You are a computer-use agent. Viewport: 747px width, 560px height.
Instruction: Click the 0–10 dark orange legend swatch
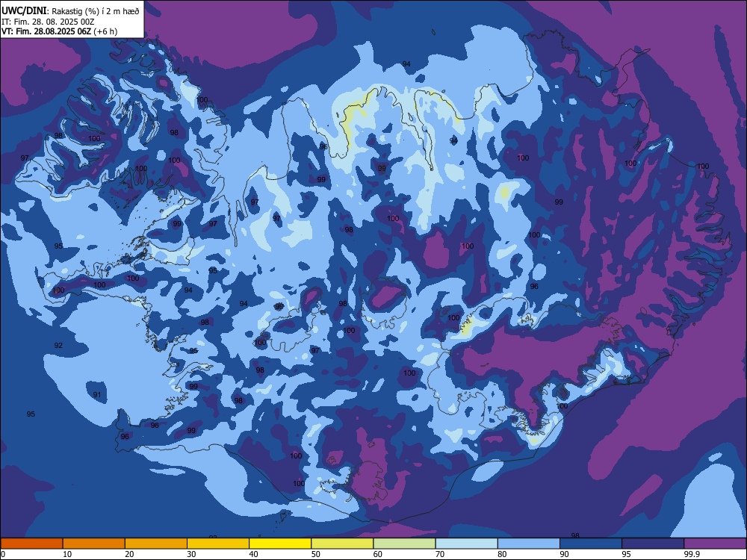[x=31, y=544]
